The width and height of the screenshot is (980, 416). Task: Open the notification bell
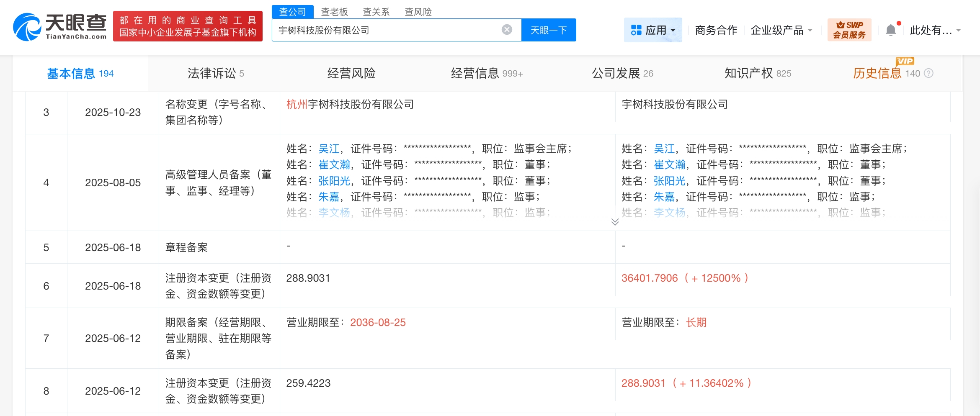point(891,30)
